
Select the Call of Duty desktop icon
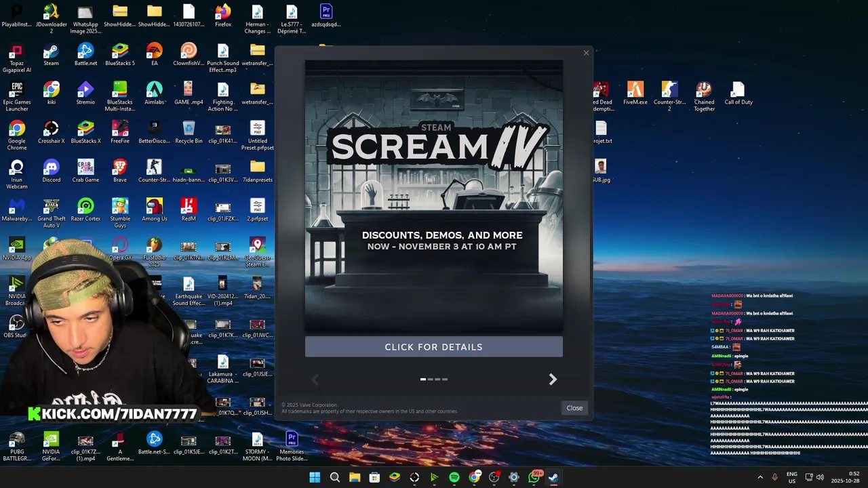pos(738,94)
